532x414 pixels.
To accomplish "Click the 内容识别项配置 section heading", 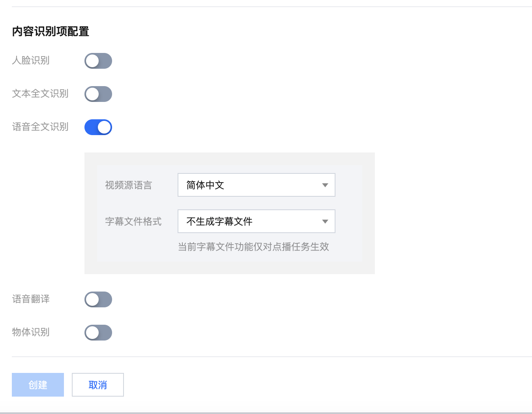I will (51, 31).
